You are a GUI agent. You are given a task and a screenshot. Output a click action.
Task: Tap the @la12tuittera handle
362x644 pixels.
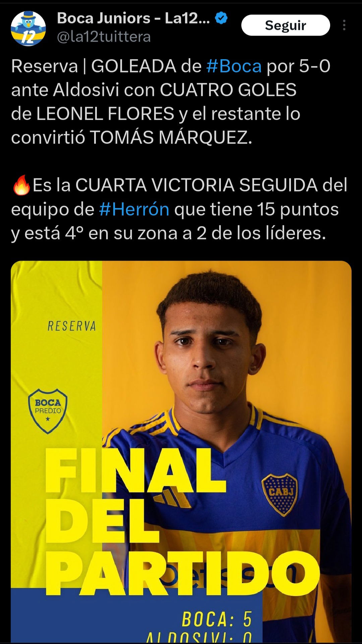pyautogui.click(x=104, y=37)
